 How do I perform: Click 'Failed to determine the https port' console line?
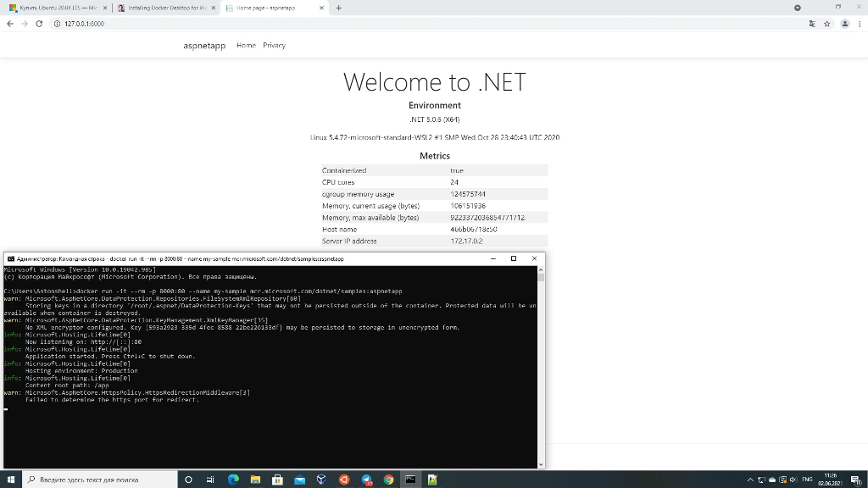click(112, 400)
